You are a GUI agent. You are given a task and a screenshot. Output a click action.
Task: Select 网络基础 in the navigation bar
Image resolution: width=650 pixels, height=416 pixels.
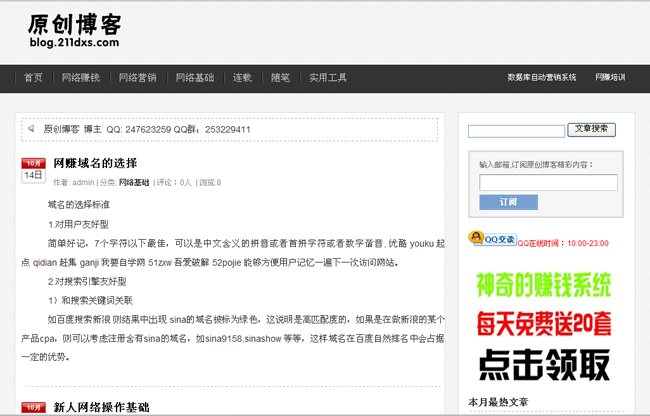point(195,77)
